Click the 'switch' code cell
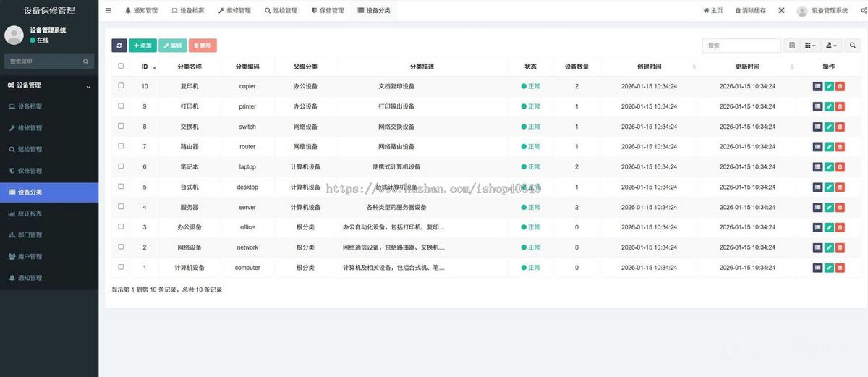868x377 pixels. (x=247, y=127)
